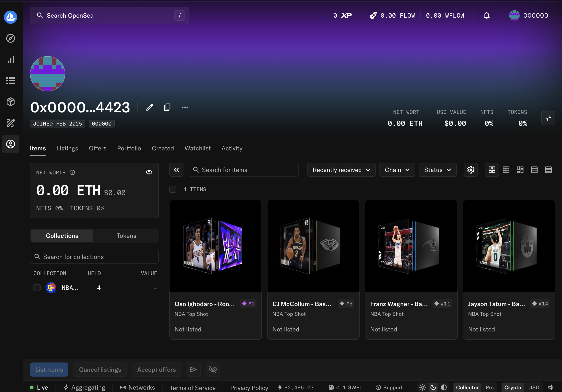This screenshot has height=392, width=562.
Task: Switch to compact table view
Action: [548, 170]
